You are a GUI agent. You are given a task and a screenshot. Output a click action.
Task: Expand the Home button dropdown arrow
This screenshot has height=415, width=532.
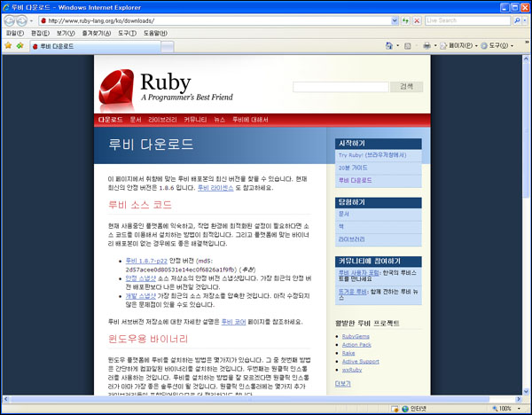coord(397,46)
